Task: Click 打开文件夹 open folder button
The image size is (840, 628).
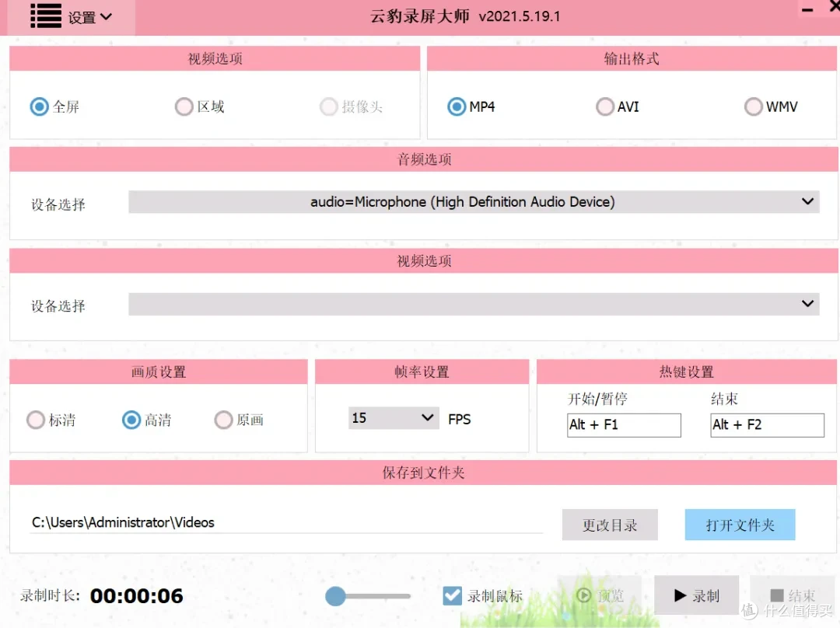Action: pyautogui.click(x=740, y=525)
